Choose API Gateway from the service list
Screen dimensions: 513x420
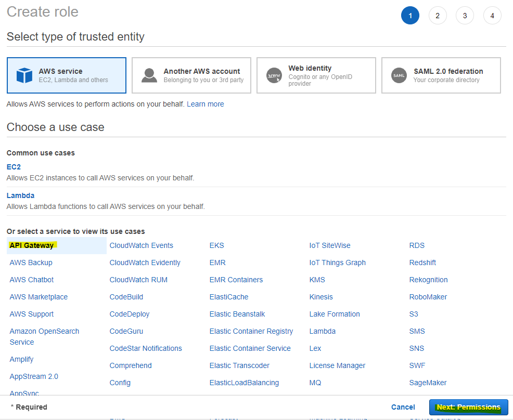coord(32,245)
